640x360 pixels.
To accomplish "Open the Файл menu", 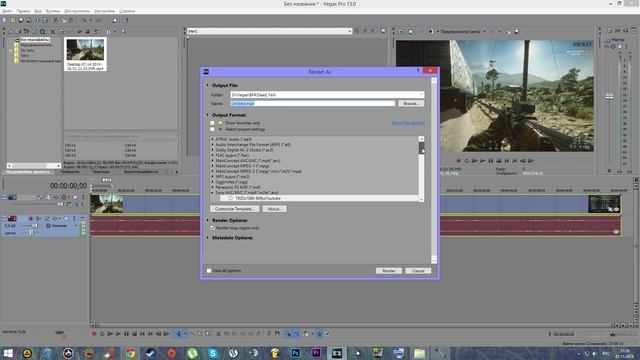I will coord(7,11).
